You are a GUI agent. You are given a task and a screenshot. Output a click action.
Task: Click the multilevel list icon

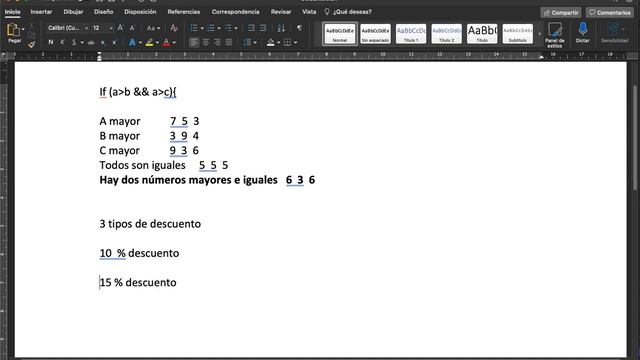(228, 28)
